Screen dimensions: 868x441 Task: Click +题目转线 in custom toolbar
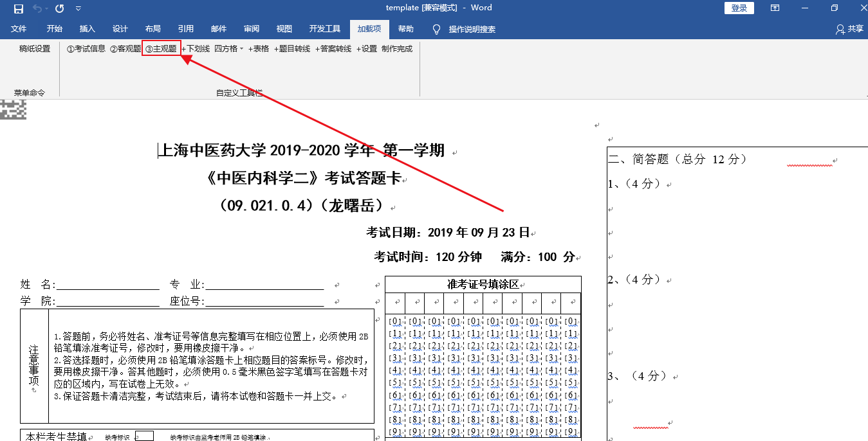pyautogui.click(x=292, y=49)
